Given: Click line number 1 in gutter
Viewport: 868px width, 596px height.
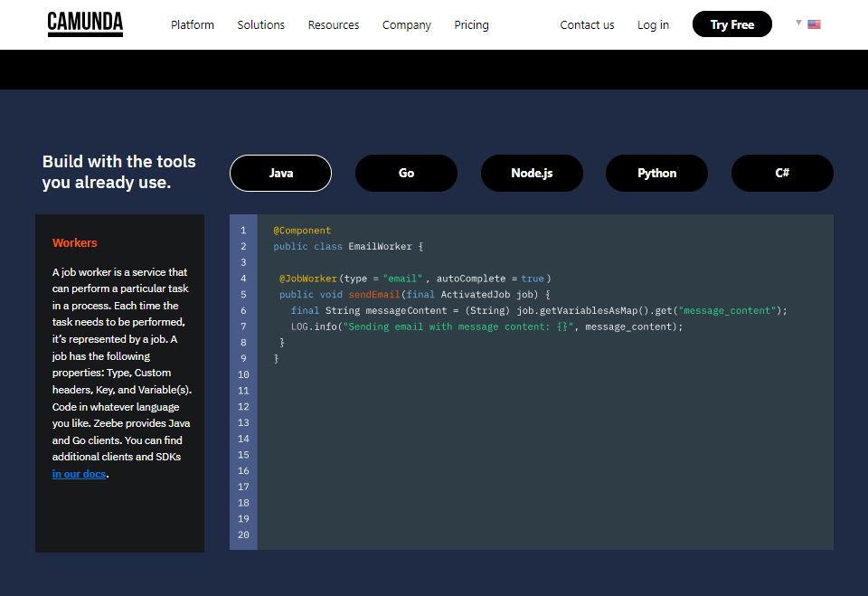Looking at the screenshot, I should (243, 231).
